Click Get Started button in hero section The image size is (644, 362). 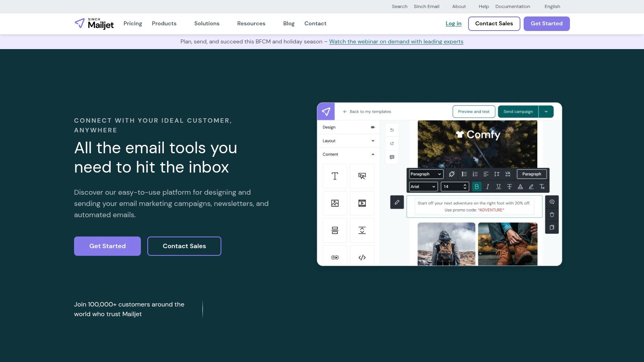pos(107,246)
